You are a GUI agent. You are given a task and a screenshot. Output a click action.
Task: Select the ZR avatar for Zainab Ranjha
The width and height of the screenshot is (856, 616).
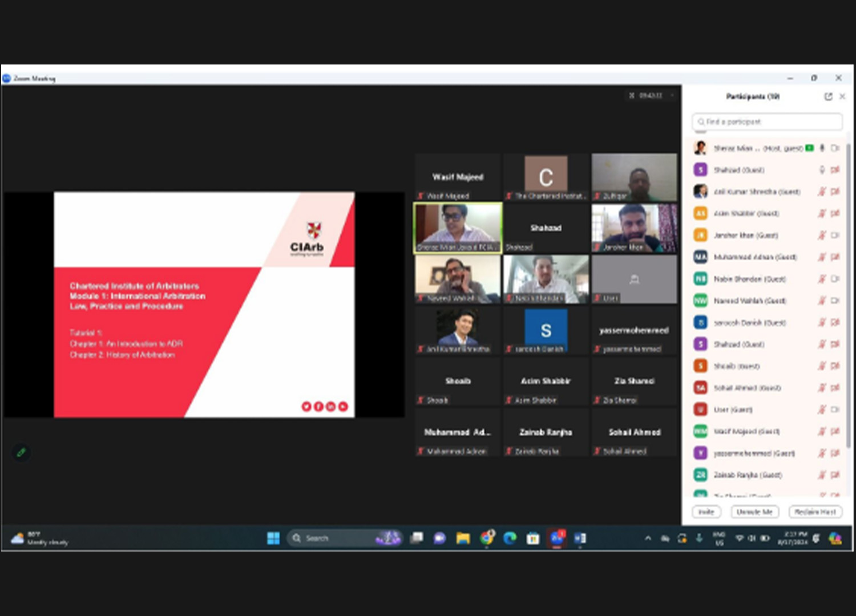(700, 475)
